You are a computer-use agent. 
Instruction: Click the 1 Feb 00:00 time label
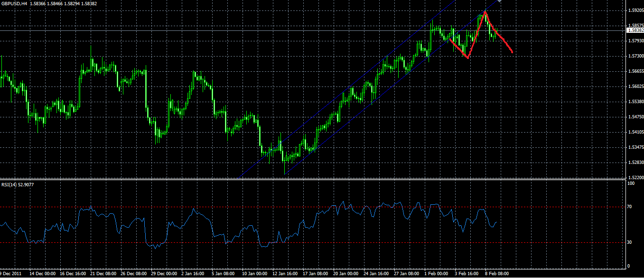tap(436, 274)
